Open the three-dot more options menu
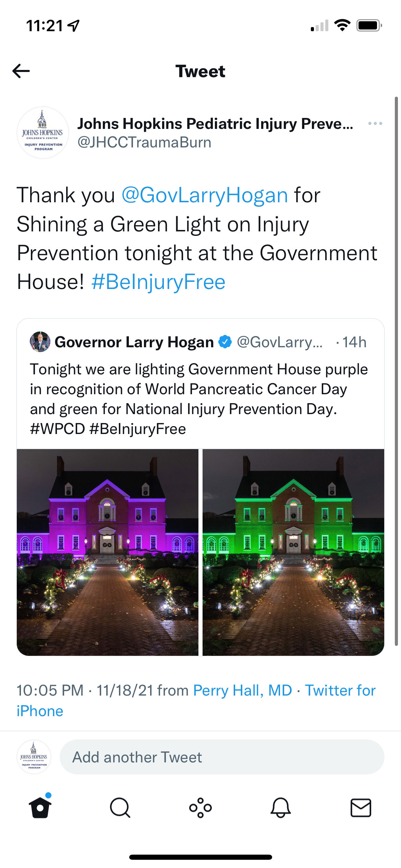This screenshot has height=868, width=401. [x=375, y=123]
